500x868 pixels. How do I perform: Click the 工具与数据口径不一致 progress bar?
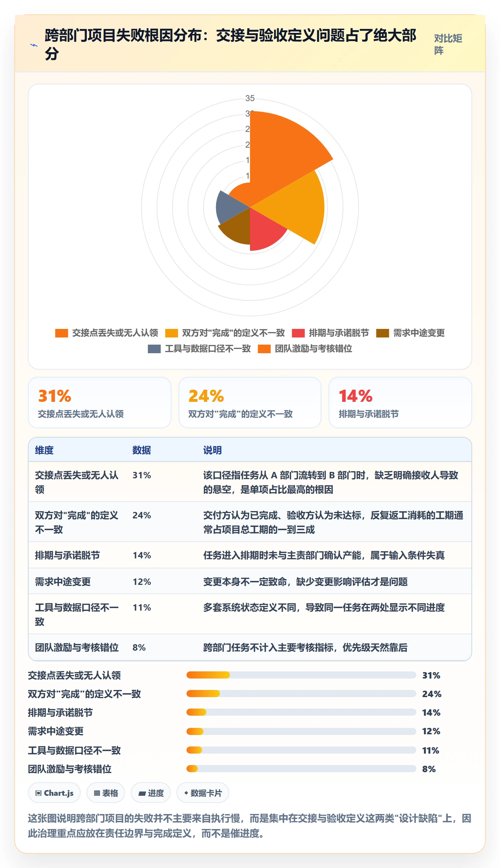(301, 750)
